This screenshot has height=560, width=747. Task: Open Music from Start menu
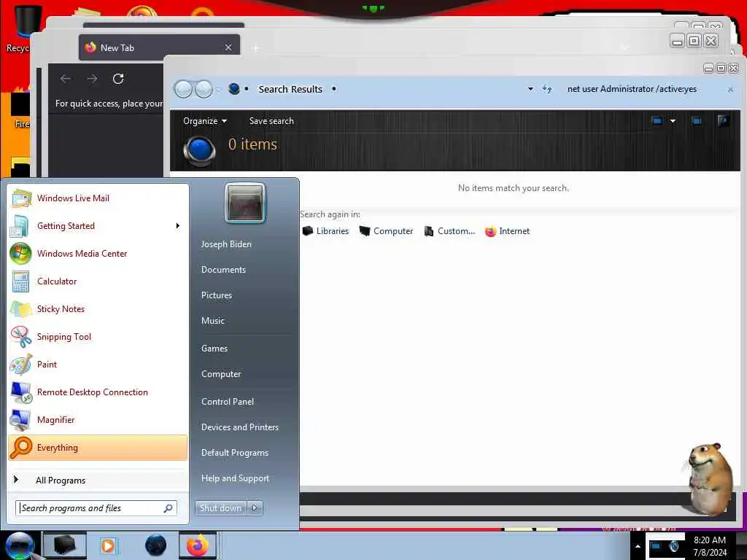coord(213,321)
